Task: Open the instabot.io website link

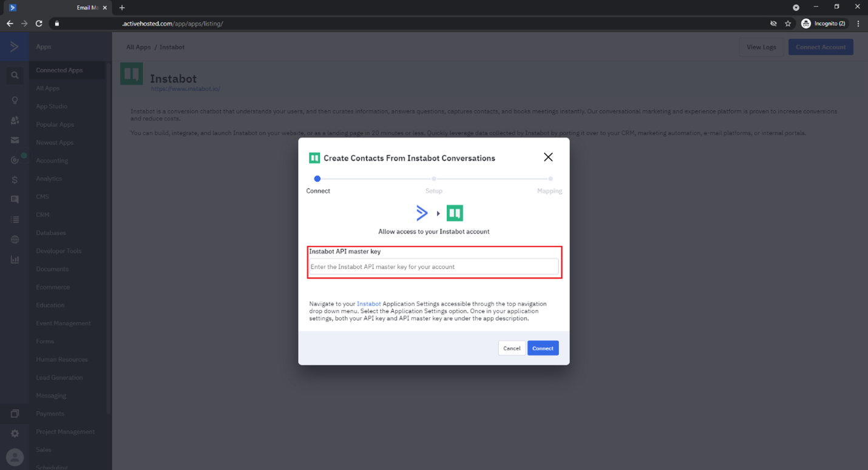Action: click(185, 89)
